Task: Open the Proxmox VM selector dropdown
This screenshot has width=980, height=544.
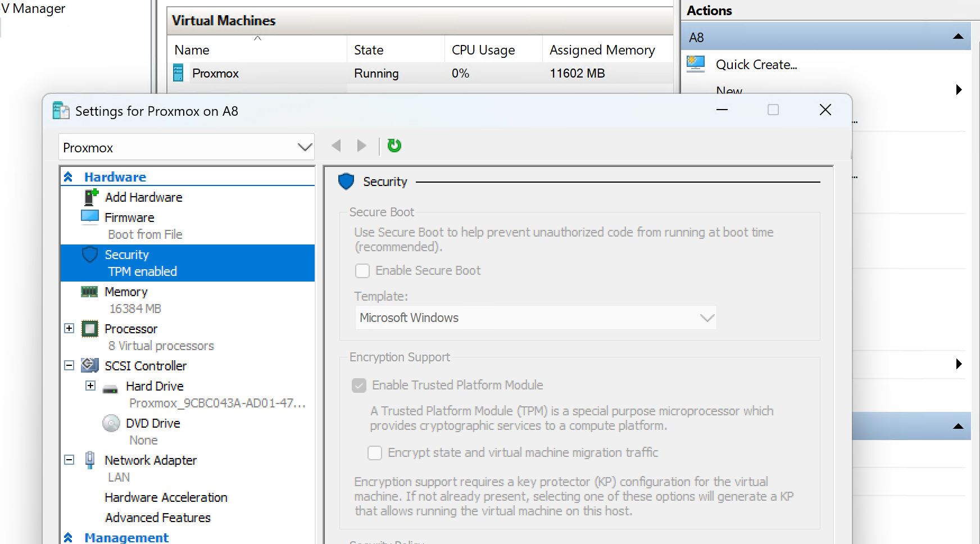Action: tap(187, 147)
